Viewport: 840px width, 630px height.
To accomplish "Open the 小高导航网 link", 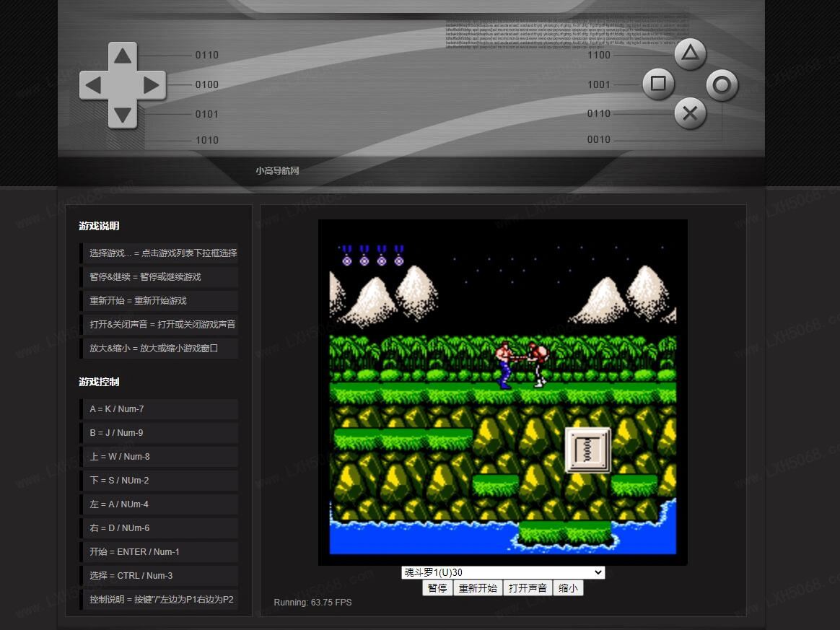I will [x=277, y=171].
